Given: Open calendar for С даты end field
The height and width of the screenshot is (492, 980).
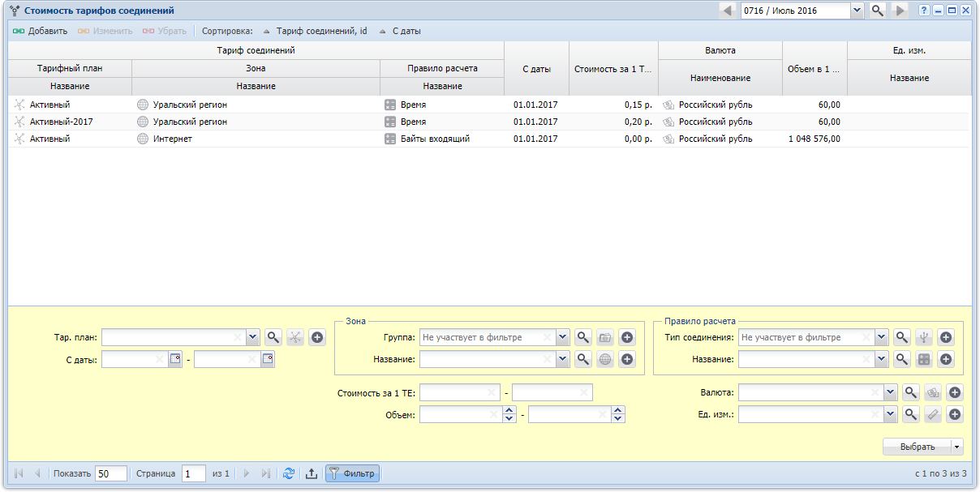Looking at the screenshot, I should [x=268, y=359].
